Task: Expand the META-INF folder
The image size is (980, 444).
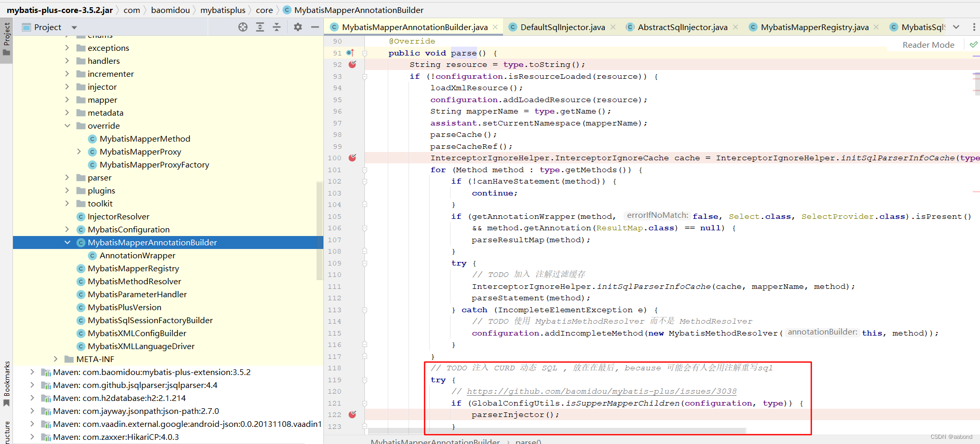Action: coord(56,359)
